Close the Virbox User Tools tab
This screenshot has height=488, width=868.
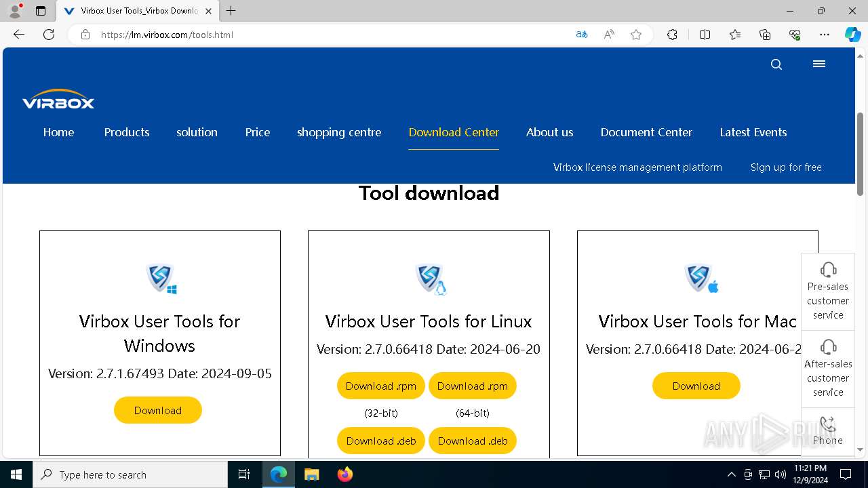[x=209, y=11]
